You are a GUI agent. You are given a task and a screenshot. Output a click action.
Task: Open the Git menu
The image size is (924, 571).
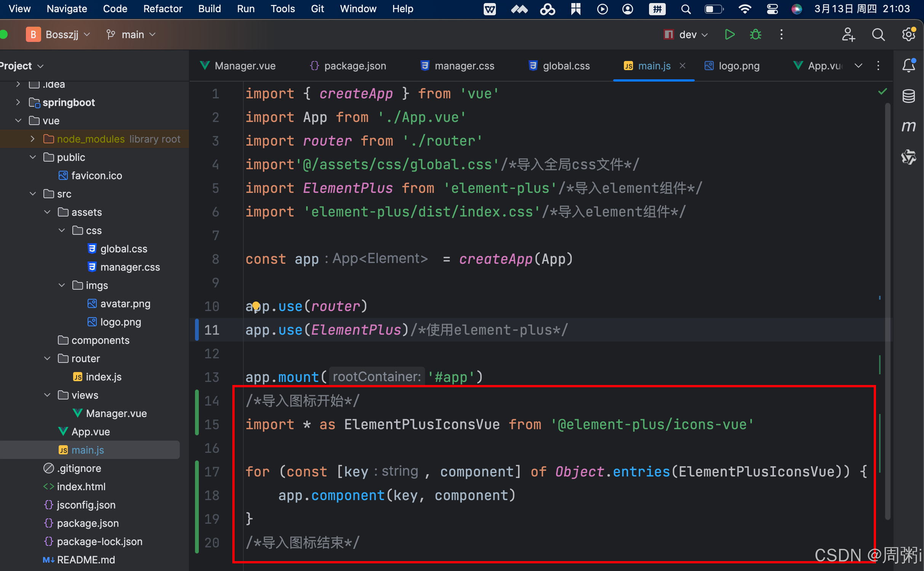(x=317, y=8)
